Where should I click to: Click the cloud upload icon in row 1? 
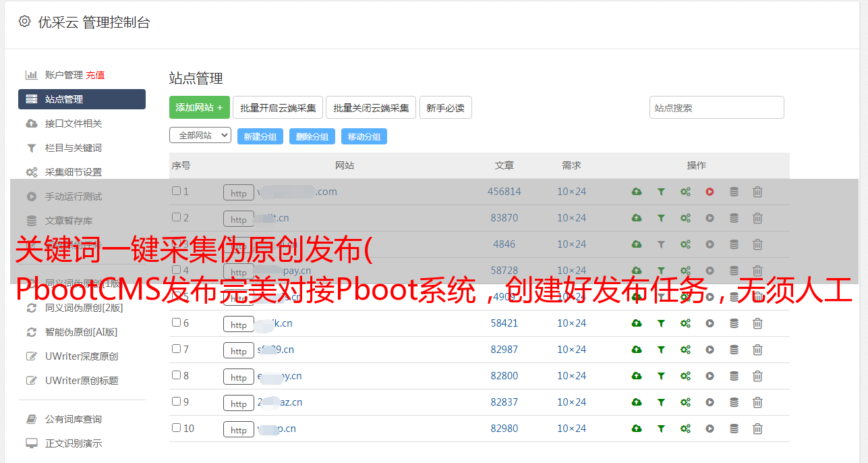click(637, 192)
